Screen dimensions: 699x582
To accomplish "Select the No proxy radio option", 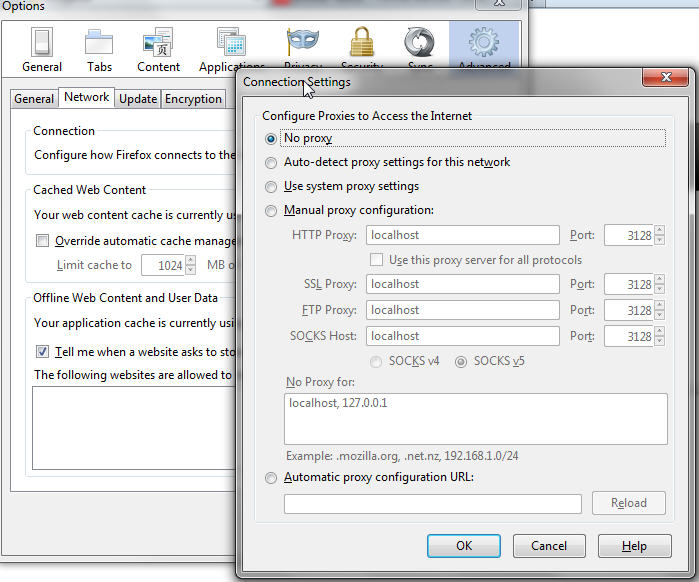I will (x=271, y=139).
